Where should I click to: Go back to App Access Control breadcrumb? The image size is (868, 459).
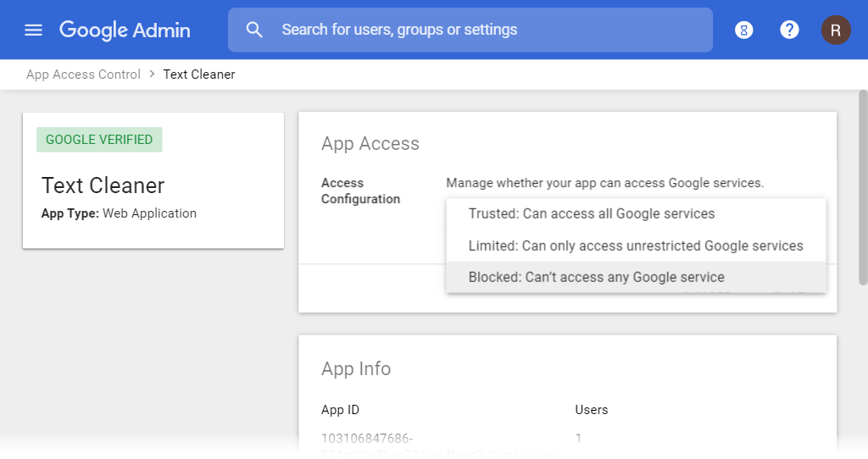coord(83,75)
